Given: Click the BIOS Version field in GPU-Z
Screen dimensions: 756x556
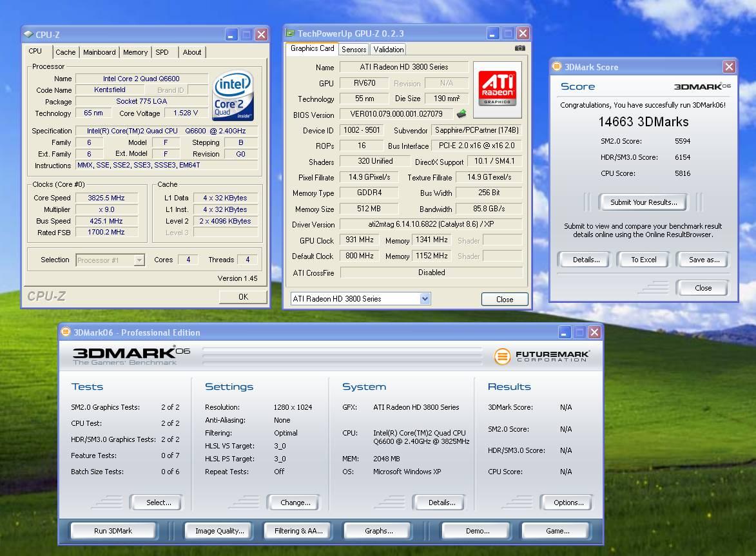Looking at the screenshot, I should pyautogui.click(x=396, y=113).
